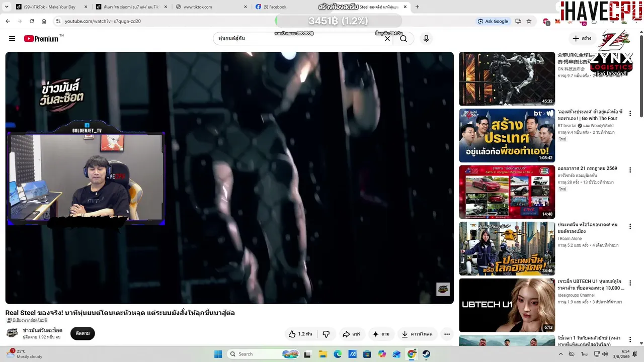This screenshot has width=644, height=362.
Task: Open options for ประเทศจีน หรือโลกอนาคต video
Action: (x=630, y=227)
